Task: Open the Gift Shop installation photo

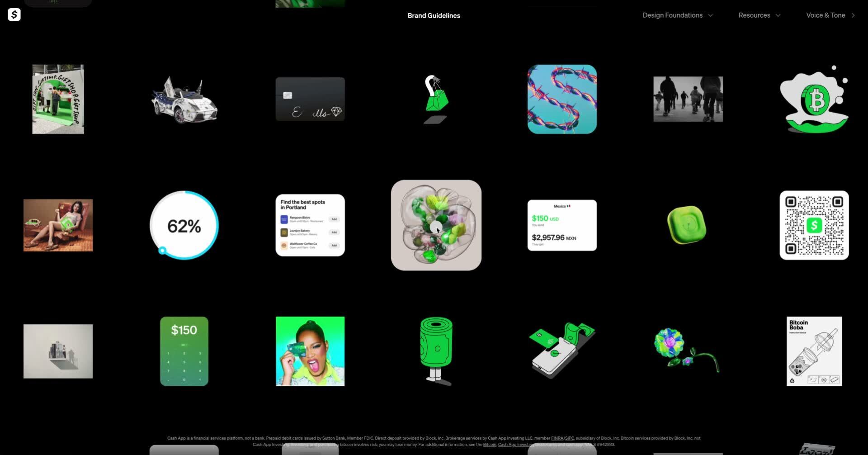Action: 58,99
